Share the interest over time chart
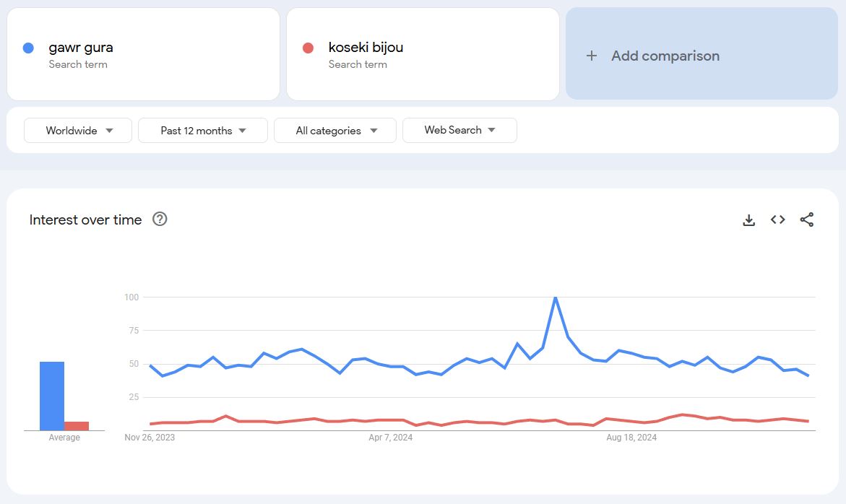The height and width of the screenshot is (504, 846). [807, 220]
